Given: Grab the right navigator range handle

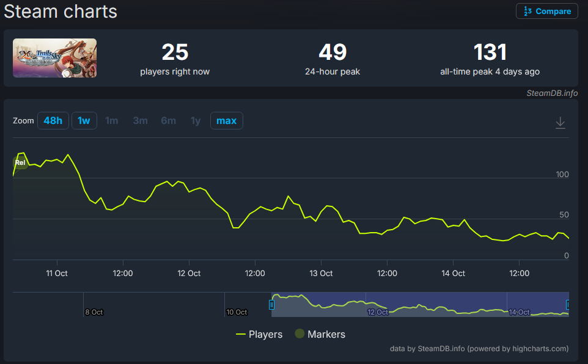Looking at the screenshot, I should pos(568,305).
